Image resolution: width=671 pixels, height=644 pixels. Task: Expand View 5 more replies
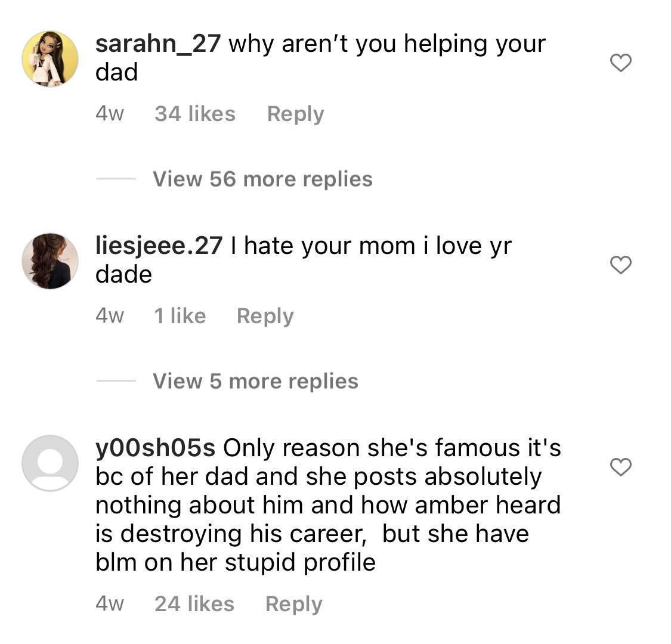click(x=255, y=380)
